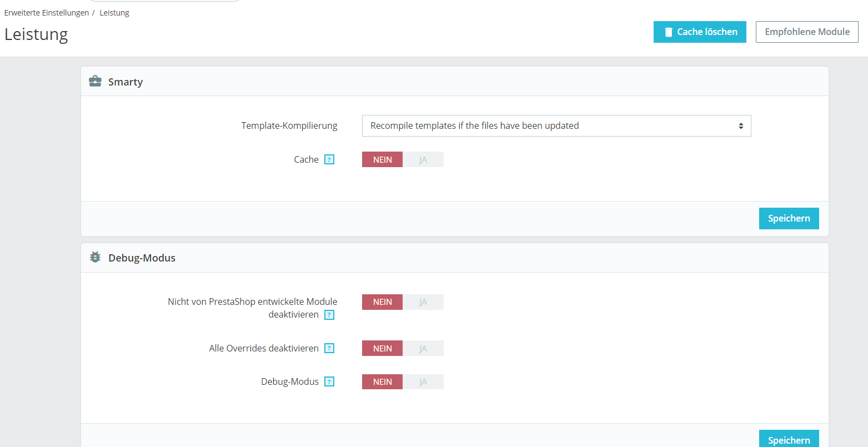Open Empfohlene Module
This screenshot has height=447, width=868.
coord(807,32)
